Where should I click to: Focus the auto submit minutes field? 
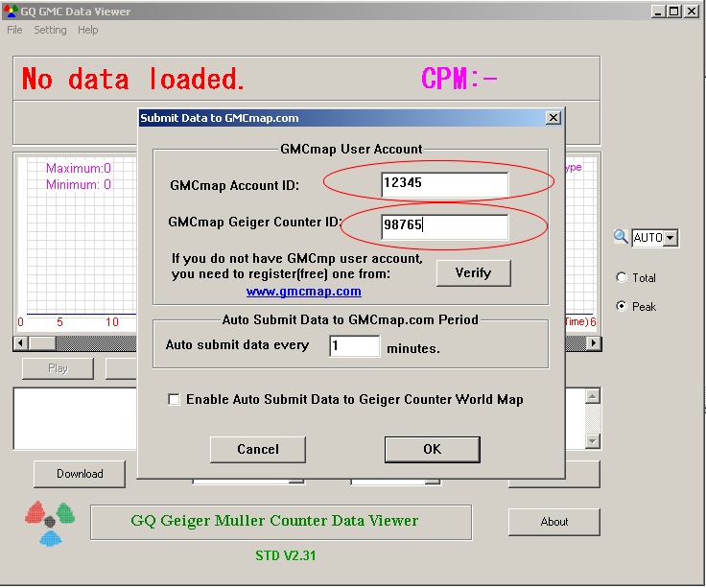(354, 346)
